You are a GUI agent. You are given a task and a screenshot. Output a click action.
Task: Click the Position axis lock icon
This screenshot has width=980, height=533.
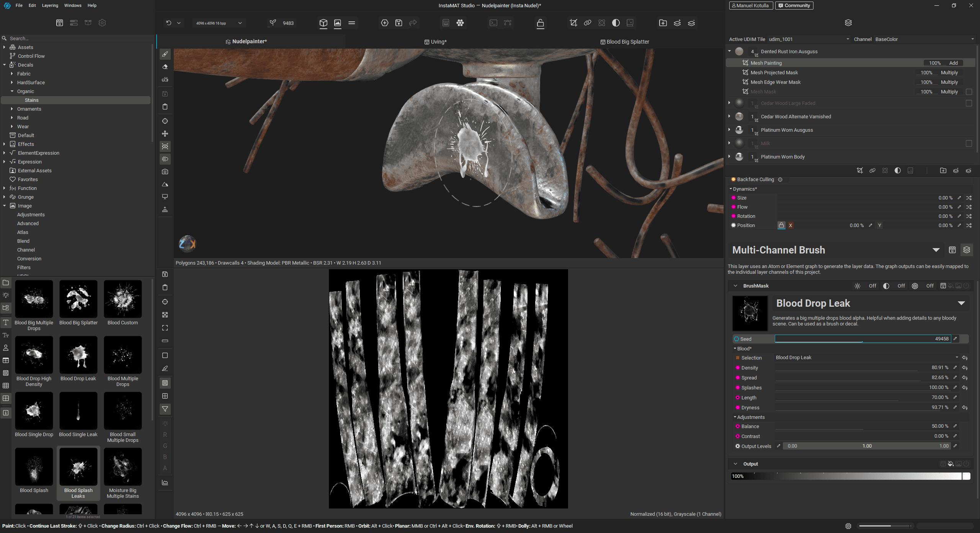click(x=781, y=226)
